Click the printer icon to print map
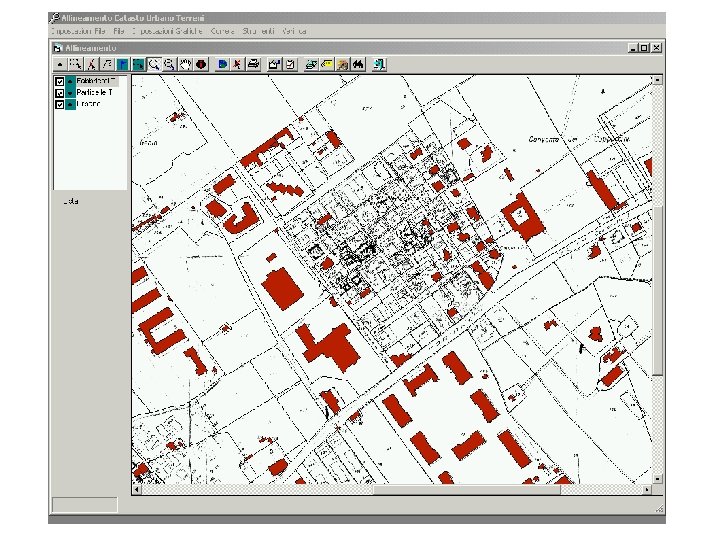This screenshot has width=720, height=540. 253,64
